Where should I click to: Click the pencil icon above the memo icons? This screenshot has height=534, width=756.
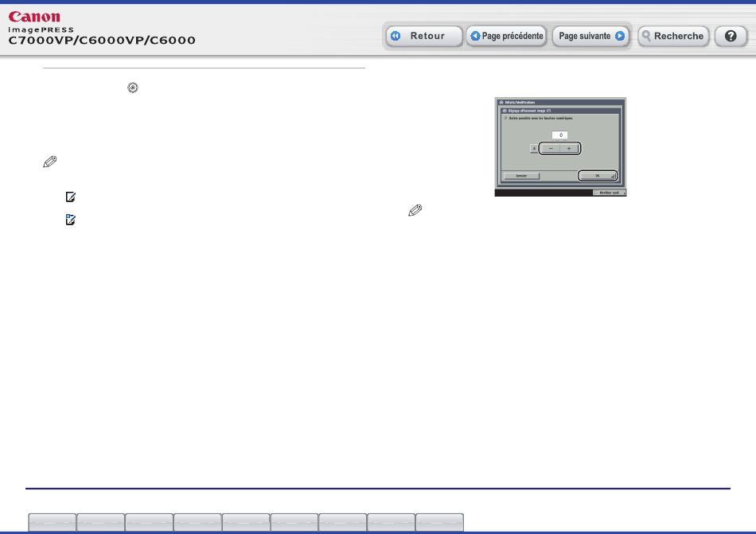pos(50,162)
